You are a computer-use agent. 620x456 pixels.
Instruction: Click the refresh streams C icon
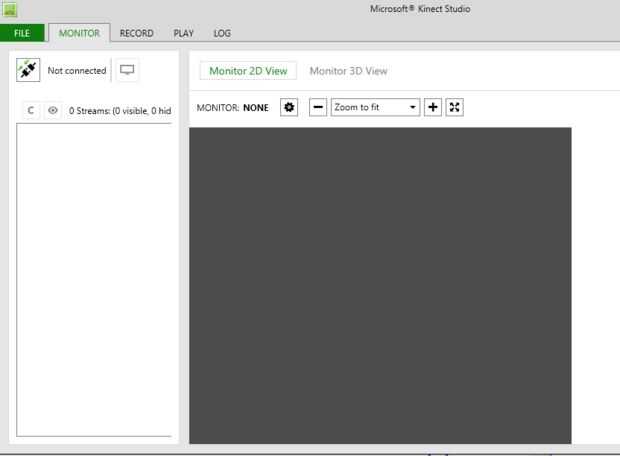pyautogui.click(x=31, y=110)
